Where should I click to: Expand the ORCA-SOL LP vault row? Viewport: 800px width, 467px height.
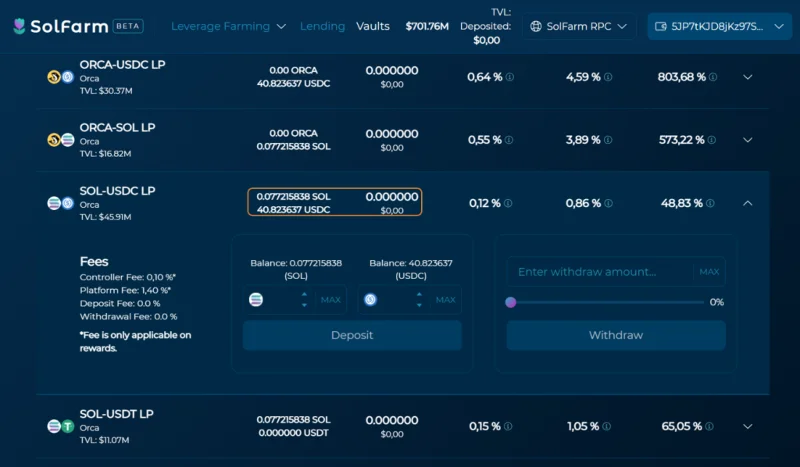[x=747, y=140]
